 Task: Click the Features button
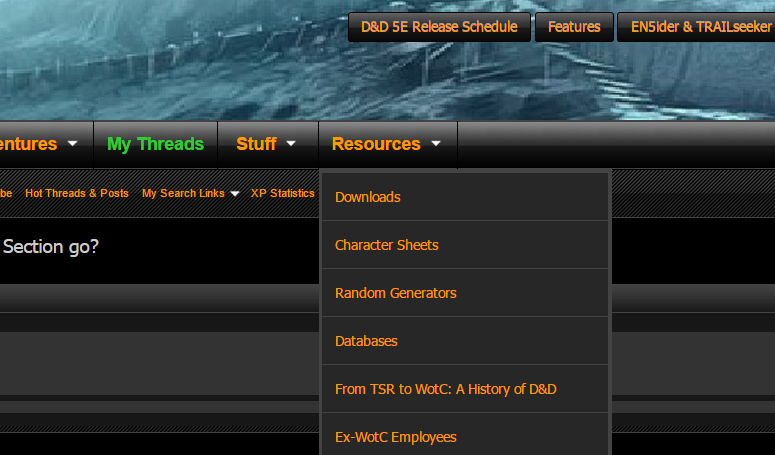pos(574,27)
